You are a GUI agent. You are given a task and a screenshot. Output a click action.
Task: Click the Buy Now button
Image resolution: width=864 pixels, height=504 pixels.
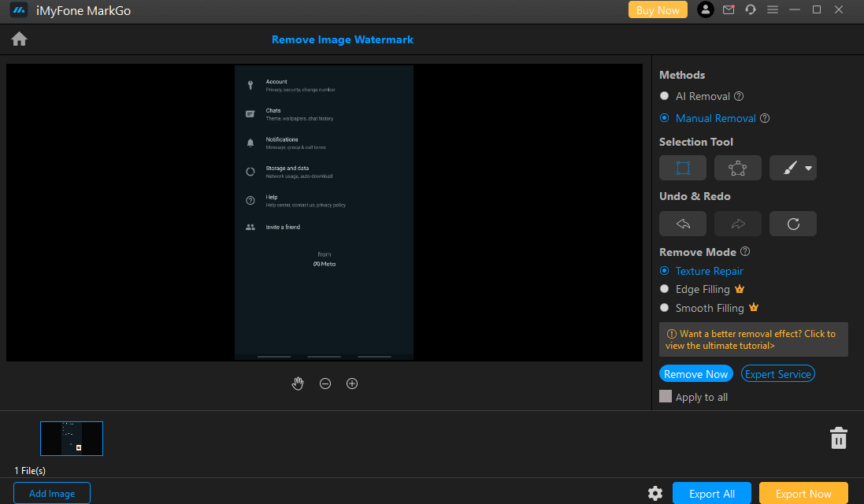click(658, 10)
